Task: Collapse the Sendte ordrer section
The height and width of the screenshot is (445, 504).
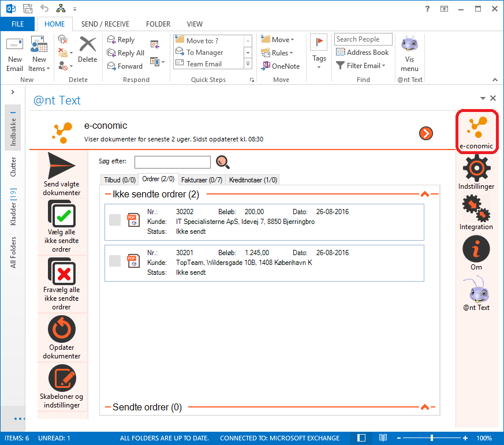Action: [425, 407]
